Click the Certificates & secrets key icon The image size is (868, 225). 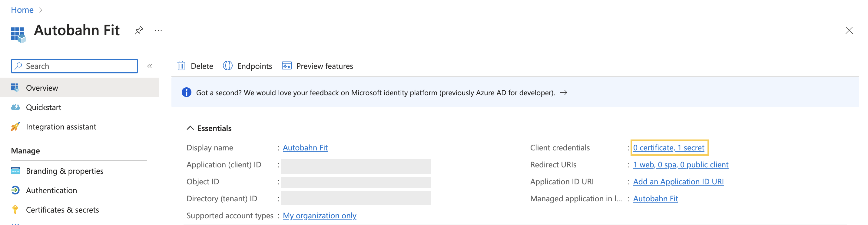tap(15, 210)
